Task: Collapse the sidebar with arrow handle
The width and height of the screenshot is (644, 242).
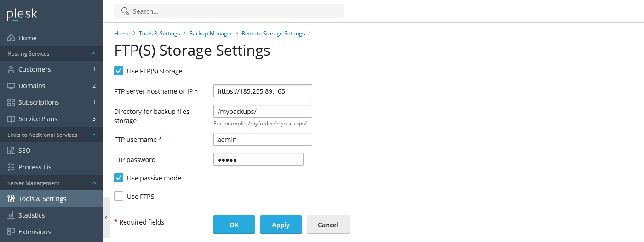Action: [106, 218]
